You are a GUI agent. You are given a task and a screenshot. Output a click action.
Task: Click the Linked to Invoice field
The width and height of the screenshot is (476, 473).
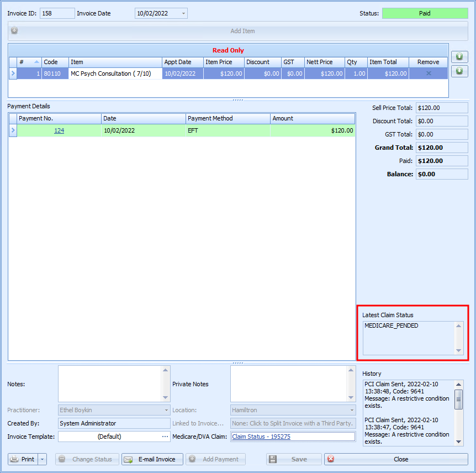[293, 423]
